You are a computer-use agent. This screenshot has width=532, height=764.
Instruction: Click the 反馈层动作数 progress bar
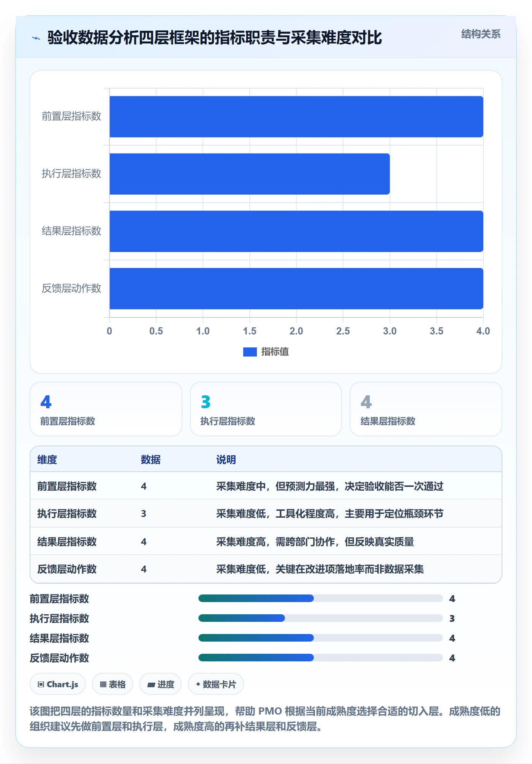(320, 658)
